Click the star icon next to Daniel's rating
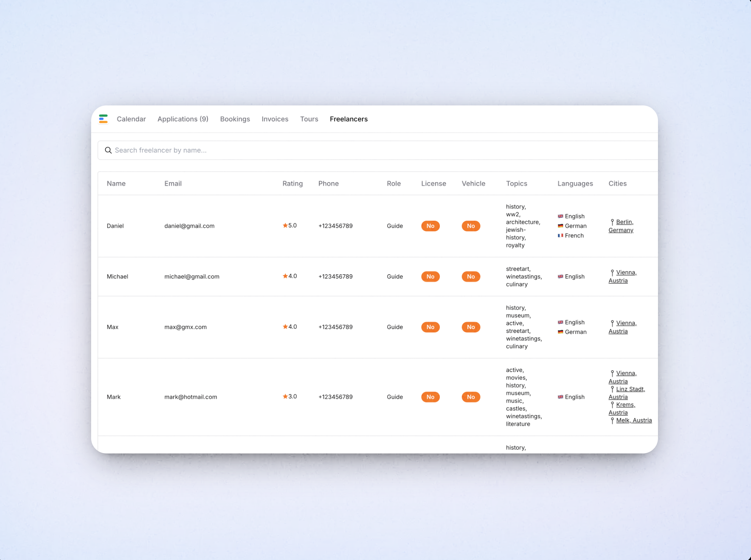The width and height of the screenshot is (751, 560). 284,225
